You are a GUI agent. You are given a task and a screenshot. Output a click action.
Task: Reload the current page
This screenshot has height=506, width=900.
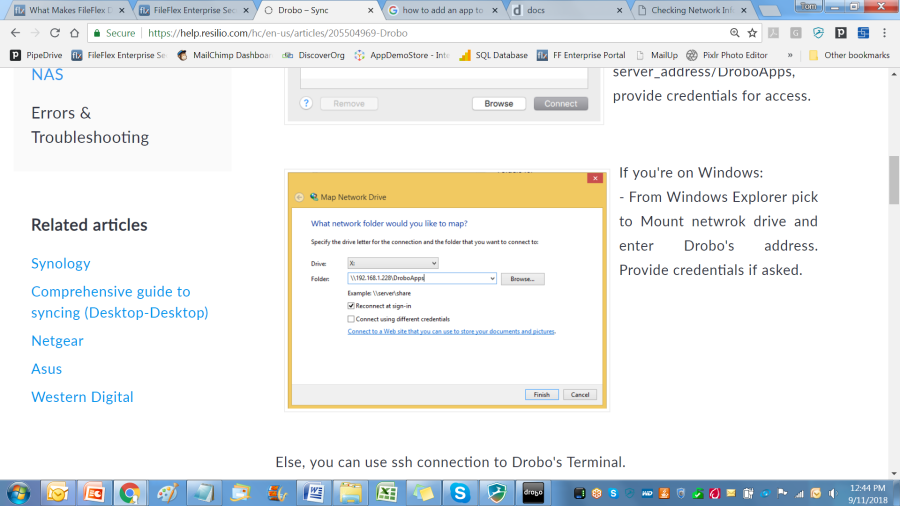(x=55, y=33)
